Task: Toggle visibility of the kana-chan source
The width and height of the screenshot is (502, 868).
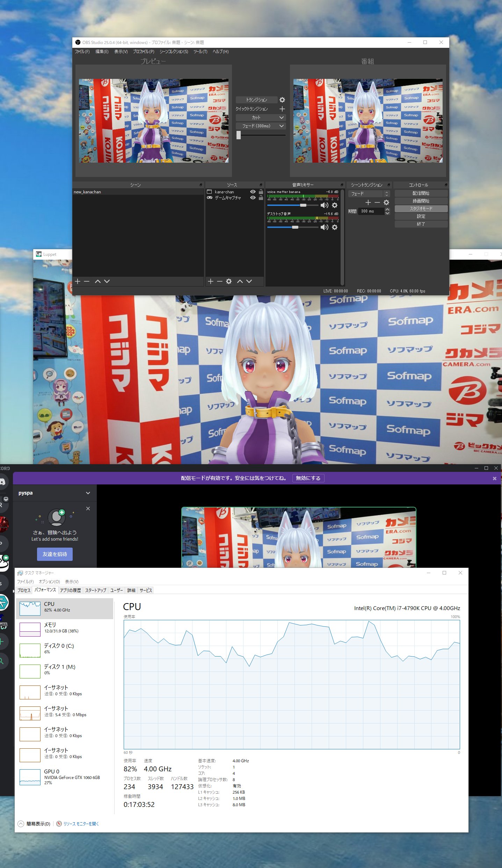Action: [253, 192]
